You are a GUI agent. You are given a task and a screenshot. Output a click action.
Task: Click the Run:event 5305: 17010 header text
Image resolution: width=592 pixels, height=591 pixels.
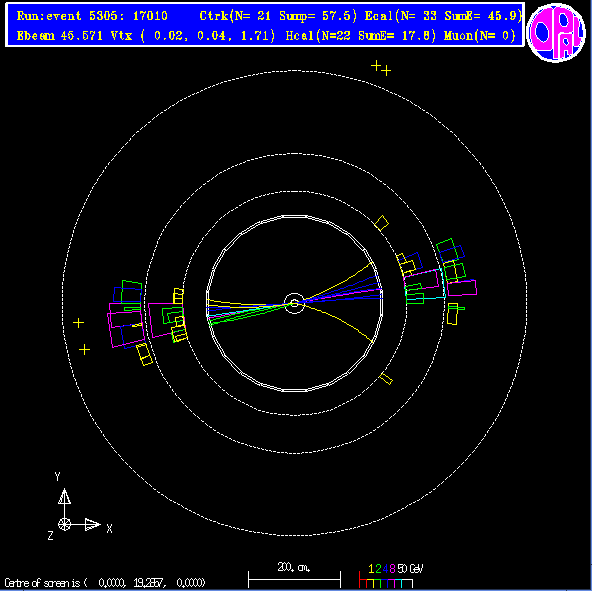pos(92,16)
